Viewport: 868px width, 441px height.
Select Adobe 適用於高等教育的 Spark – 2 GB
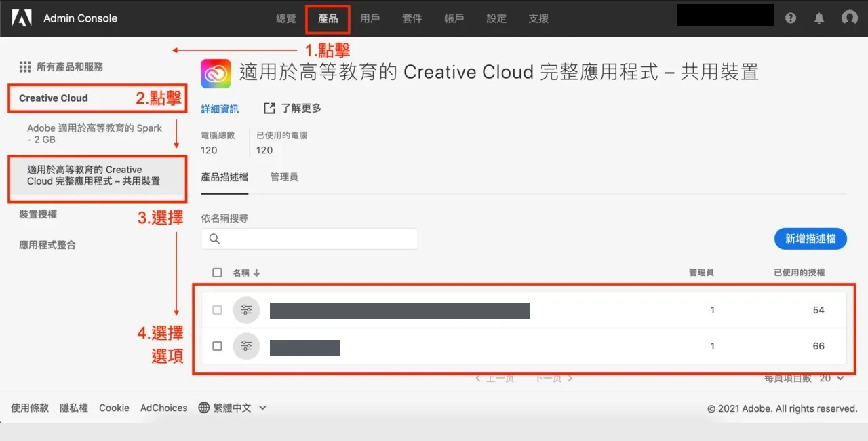(x=95, y=134)
